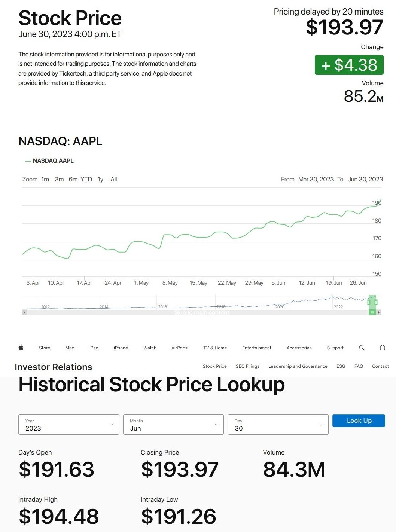396x532 pixels.
Task: Open the Entertainment menu item
Action: [257, 348]
